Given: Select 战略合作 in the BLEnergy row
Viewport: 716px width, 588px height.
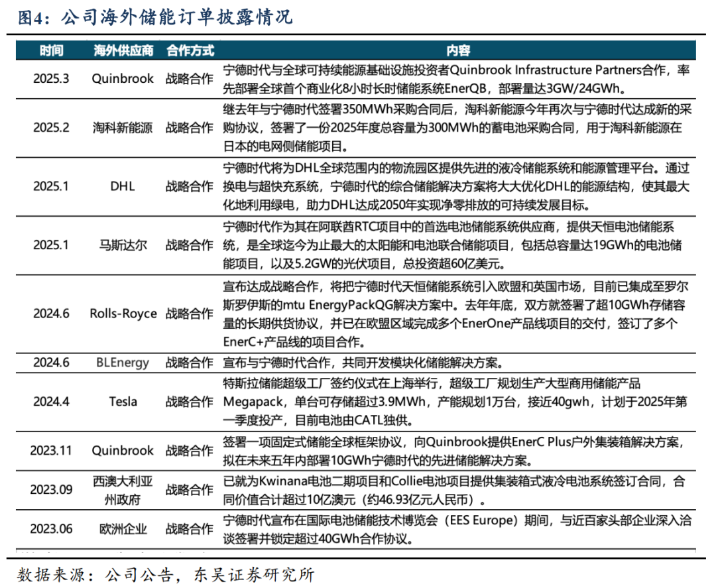Looking at the screenshot, I should tap(190, 363).
